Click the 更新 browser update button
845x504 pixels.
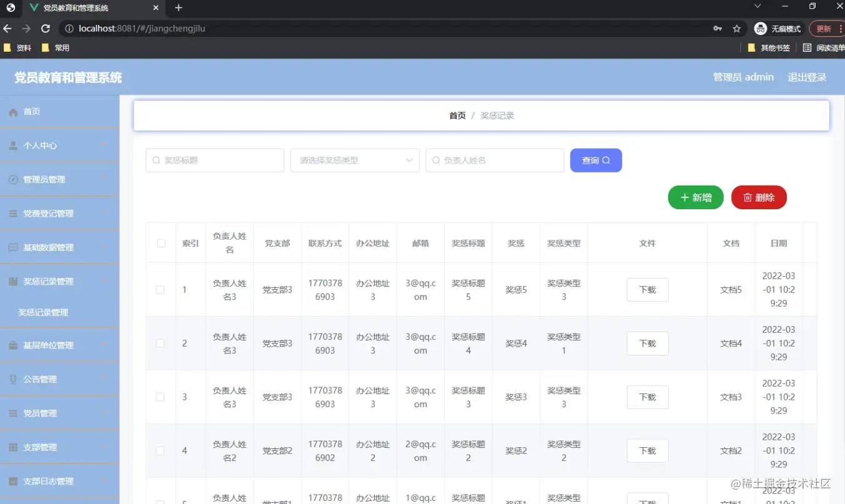tap(827, 29)
